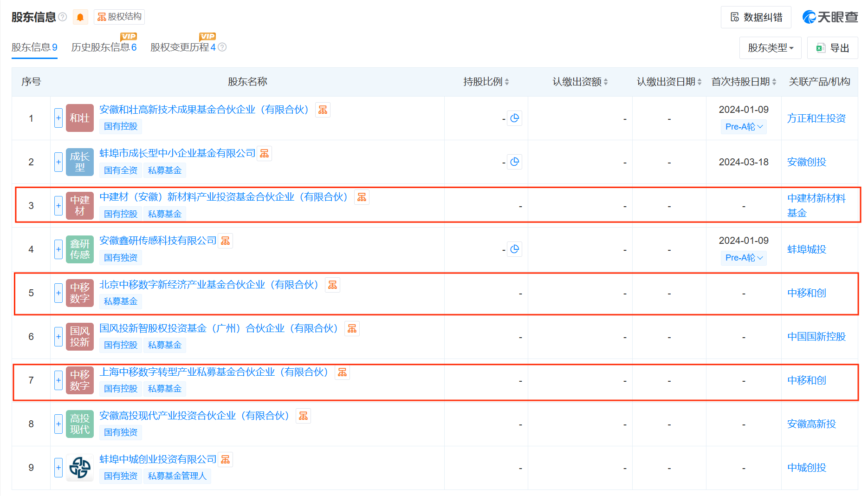
Task: Export table with 导出 button
Action: 833,48
